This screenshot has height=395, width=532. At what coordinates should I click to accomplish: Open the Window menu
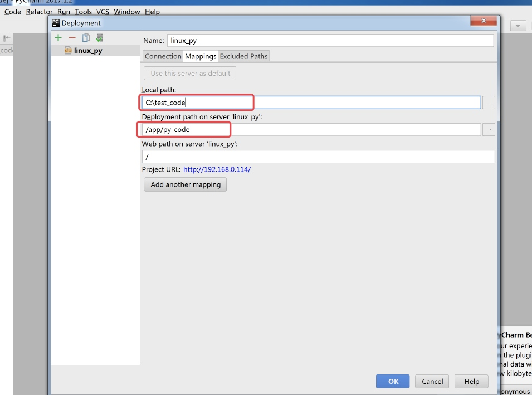click(x=127, y=12)
